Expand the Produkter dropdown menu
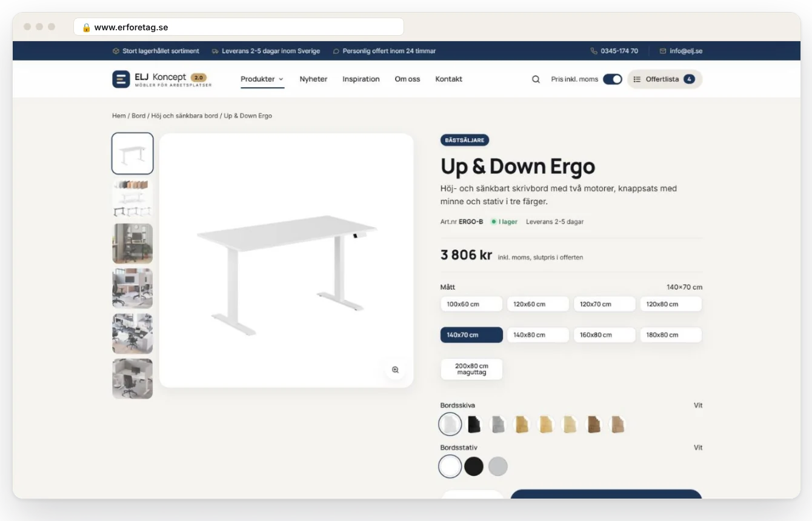Viewport: 812px width, 521px height. (262, 79)
